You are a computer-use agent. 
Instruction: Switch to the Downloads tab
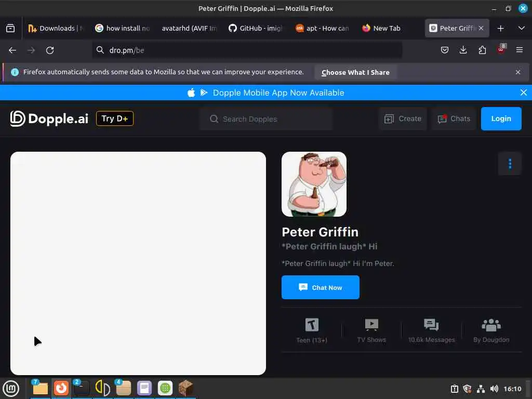click(55, 29)
